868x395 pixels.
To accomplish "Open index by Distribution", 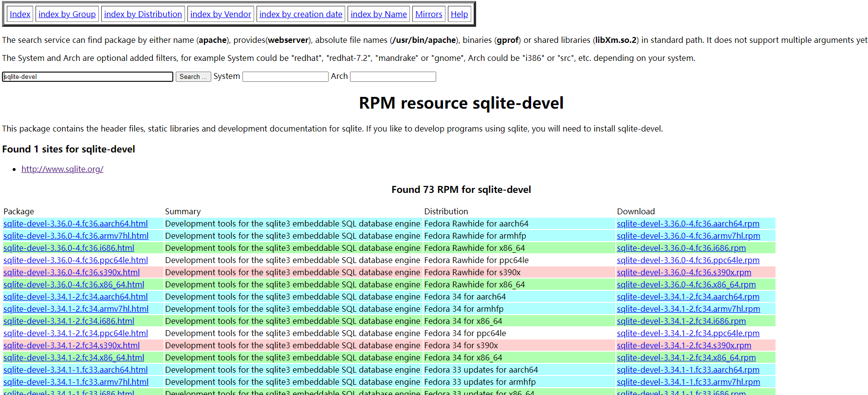I will (x=143, y=14).
